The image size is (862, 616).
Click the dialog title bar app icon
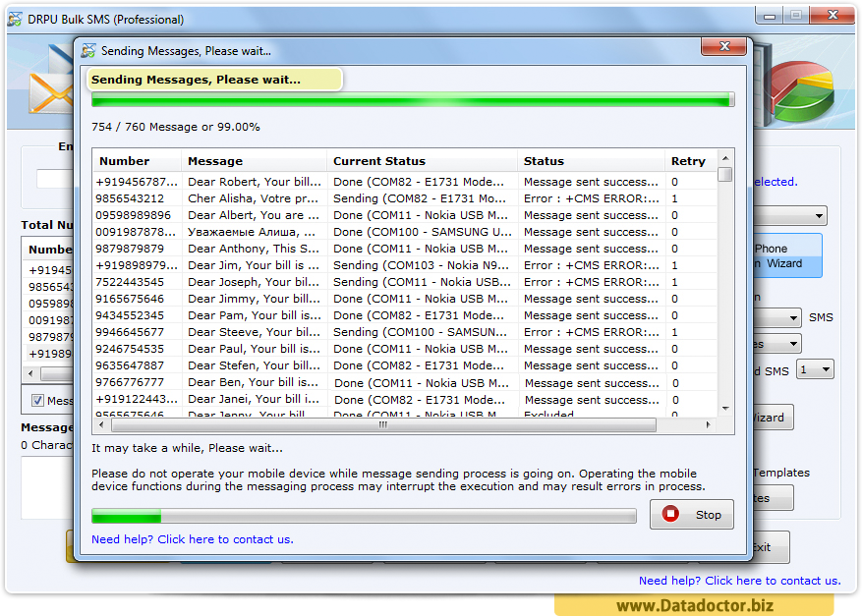87,51
